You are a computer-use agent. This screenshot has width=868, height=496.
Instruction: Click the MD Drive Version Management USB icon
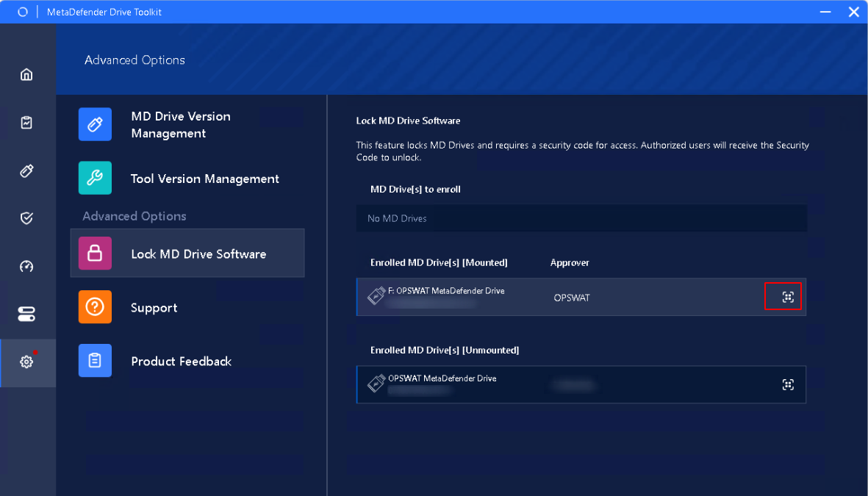[x=96, y=124]
